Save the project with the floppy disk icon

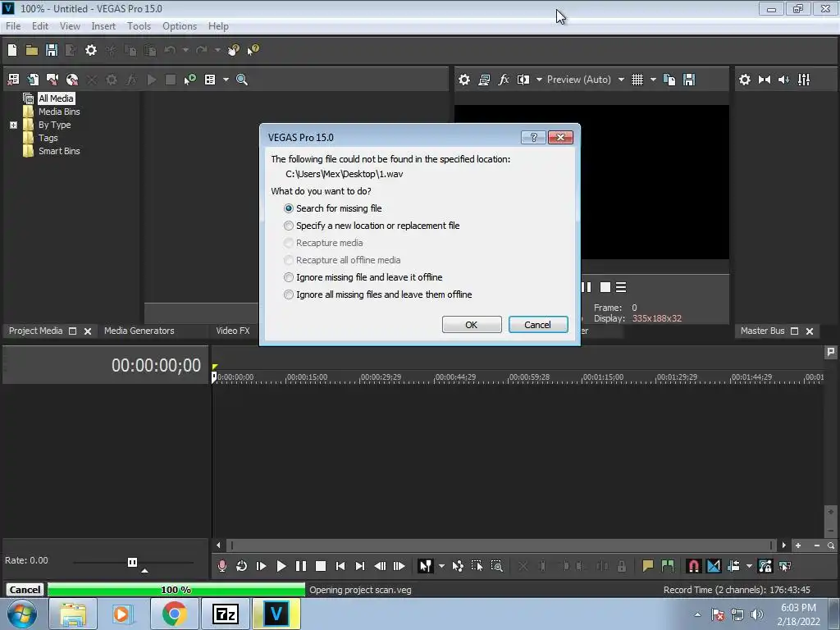pos(52,50)
